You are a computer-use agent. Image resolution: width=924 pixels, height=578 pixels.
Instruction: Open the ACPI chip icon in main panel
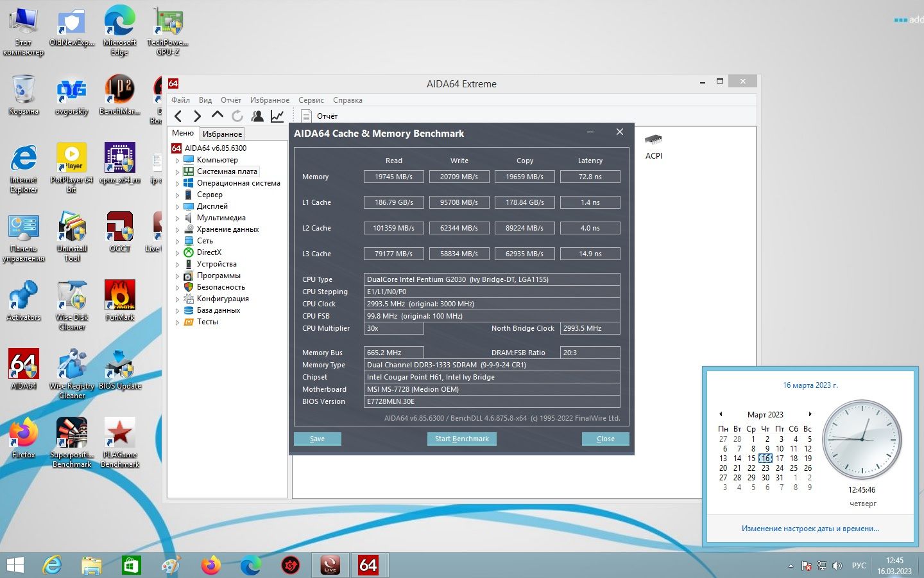click(654, 147)
